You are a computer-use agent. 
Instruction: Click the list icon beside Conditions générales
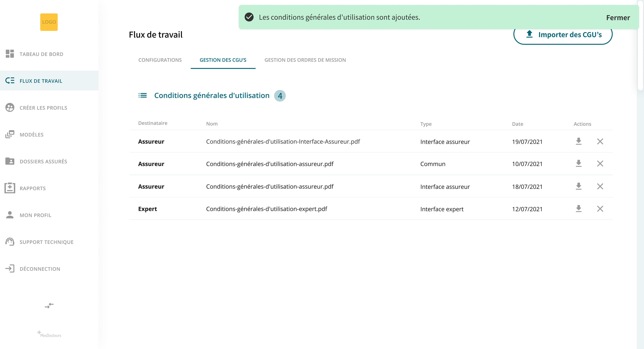tap(143, 95)
